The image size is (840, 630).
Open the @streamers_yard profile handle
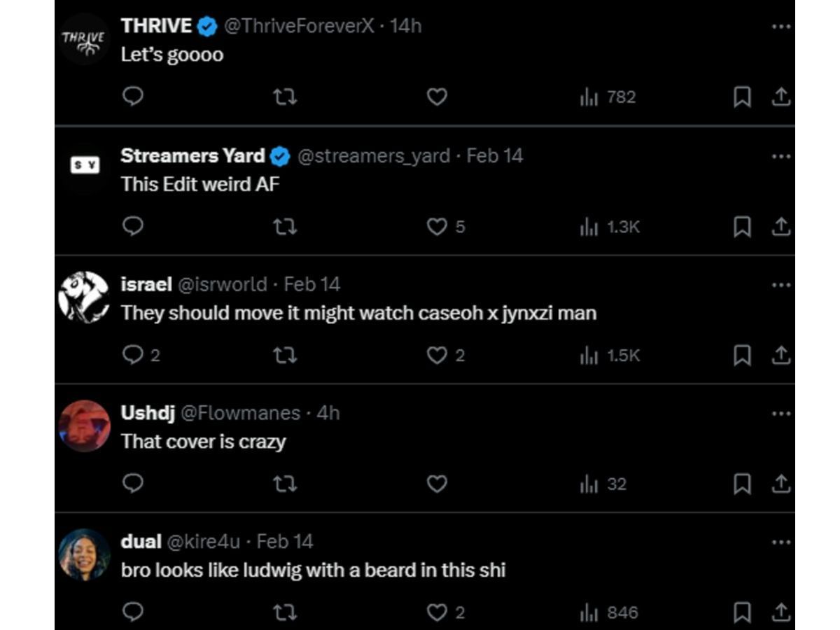coord(374,155)
